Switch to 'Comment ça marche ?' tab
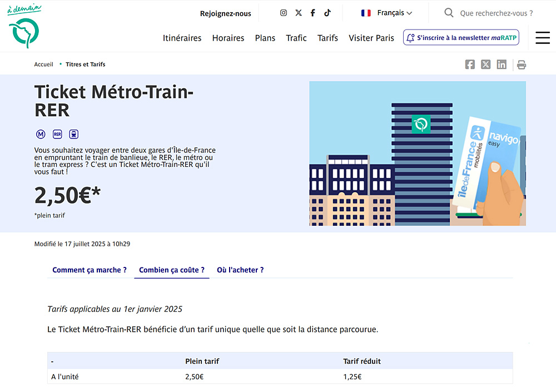556x392 pixels. click(x=90, y=270)
